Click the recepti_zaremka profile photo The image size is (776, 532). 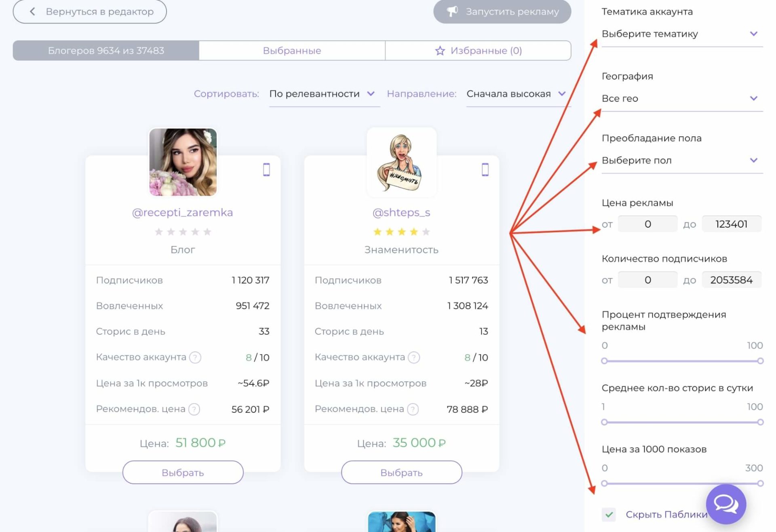pos(183,162)
